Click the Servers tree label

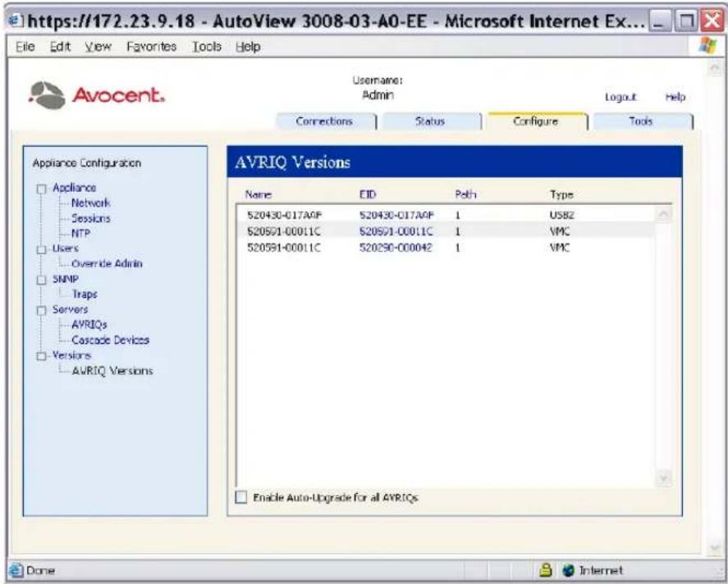(70, 309)
